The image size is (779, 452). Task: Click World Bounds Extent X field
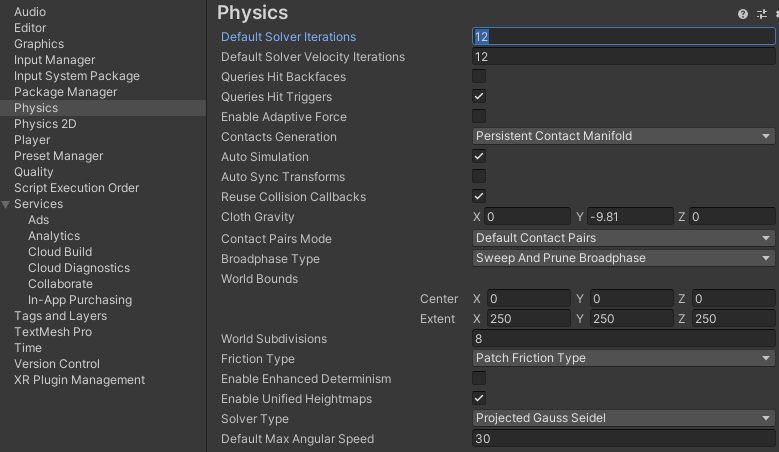tap(529, 318)
